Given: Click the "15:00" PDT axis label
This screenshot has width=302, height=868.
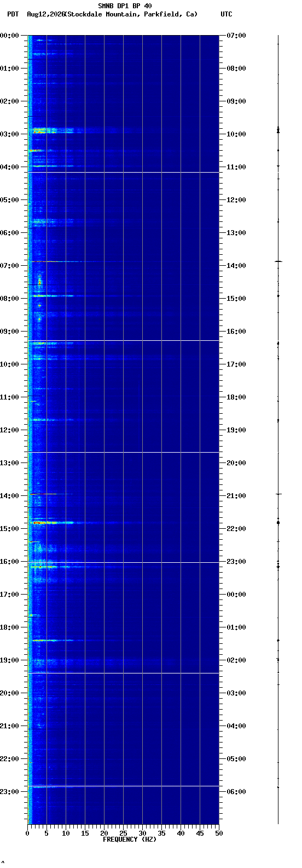Looking at the screenshot, I should point(9,529).
